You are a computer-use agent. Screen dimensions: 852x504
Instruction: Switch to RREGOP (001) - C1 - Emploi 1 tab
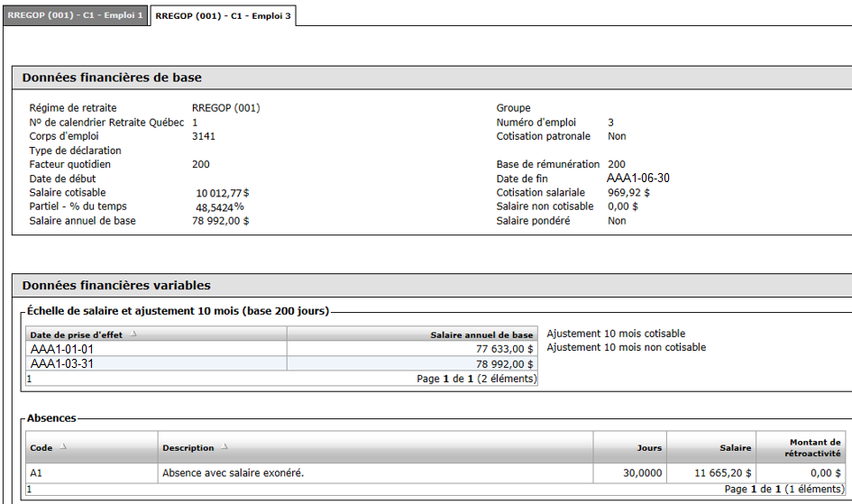(x=75, y=15)
